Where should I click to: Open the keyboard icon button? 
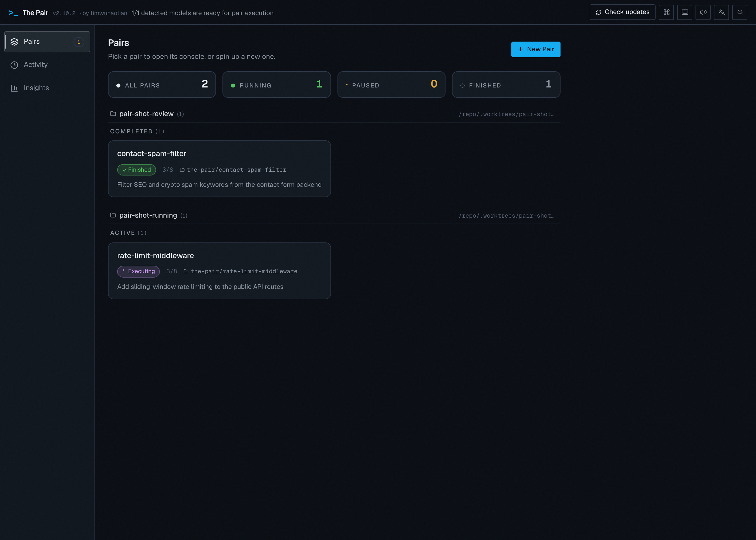coord(684,12)
